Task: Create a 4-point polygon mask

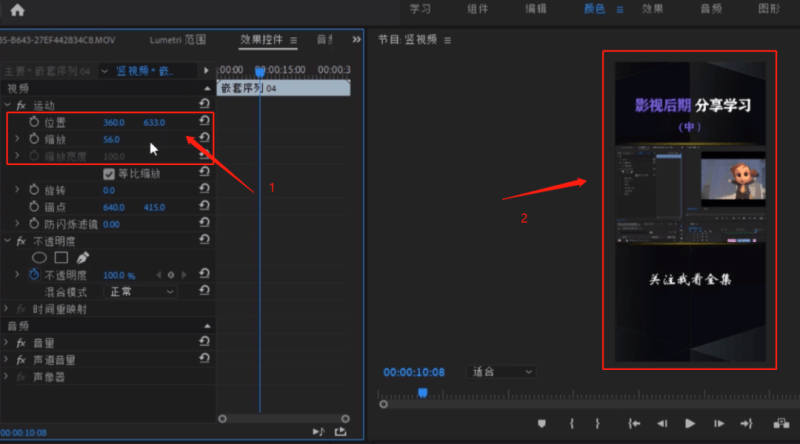Action: click(61, 258)
